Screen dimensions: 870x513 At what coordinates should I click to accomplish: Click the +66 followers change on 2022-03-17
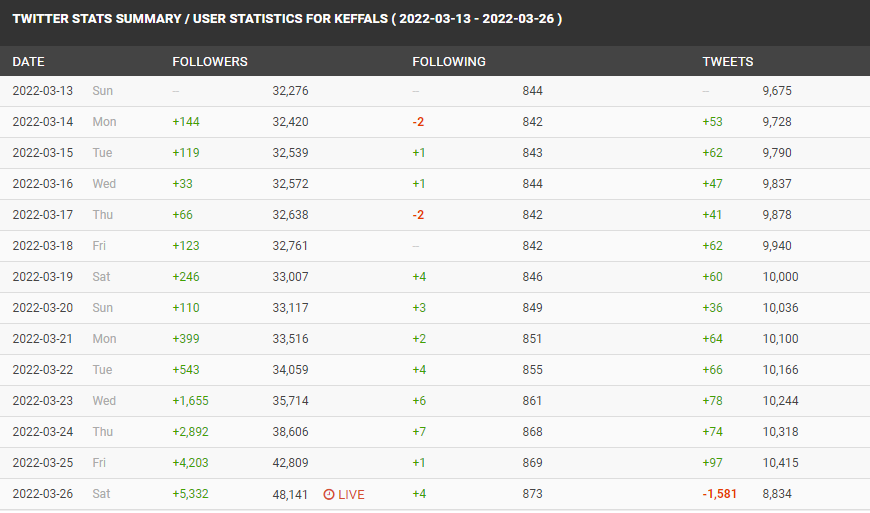[183, 215]
